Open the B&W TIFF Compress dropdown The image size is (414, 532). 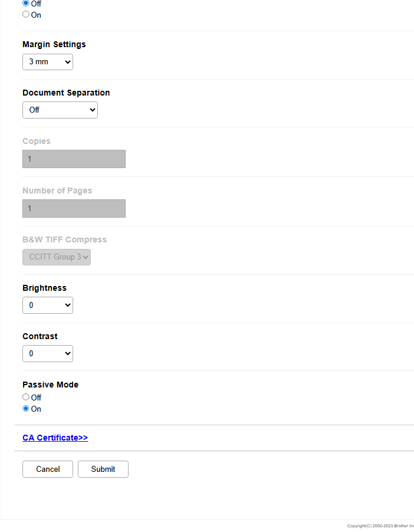[57, 257]
